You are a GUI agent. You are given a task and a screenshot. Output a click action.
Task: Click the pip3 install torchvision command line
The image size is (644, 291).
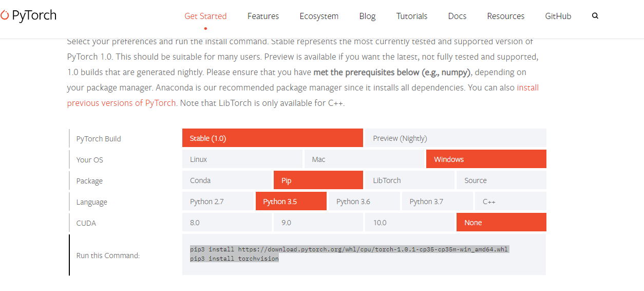(234, 259)
